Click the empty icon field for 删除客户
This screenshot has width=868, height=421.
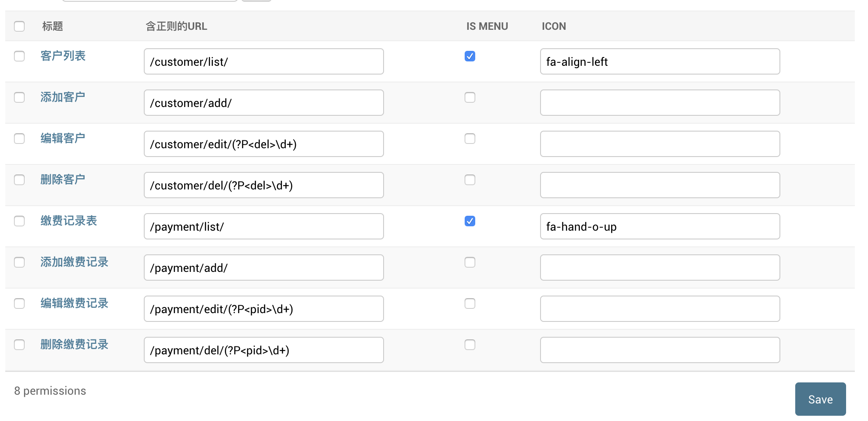coord(660,186)
